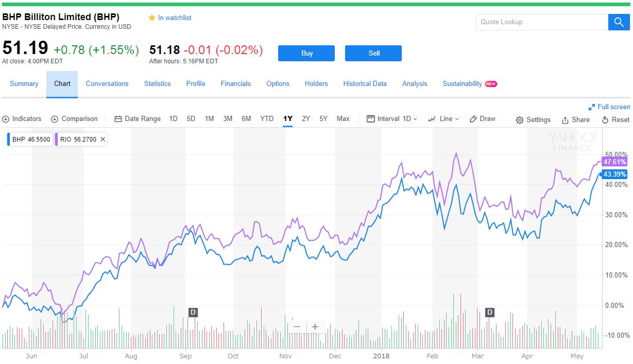The height and width of the screenshot is (364, 633).
Task: Open the Draw pencil tool
Action: tap(483, 119)
